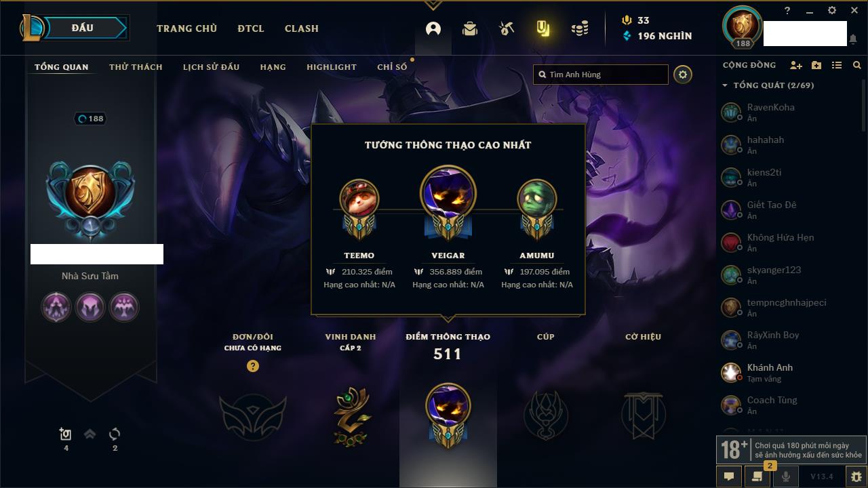
Task: Open the ĐTCL menu item
Action: pos(251,28)
